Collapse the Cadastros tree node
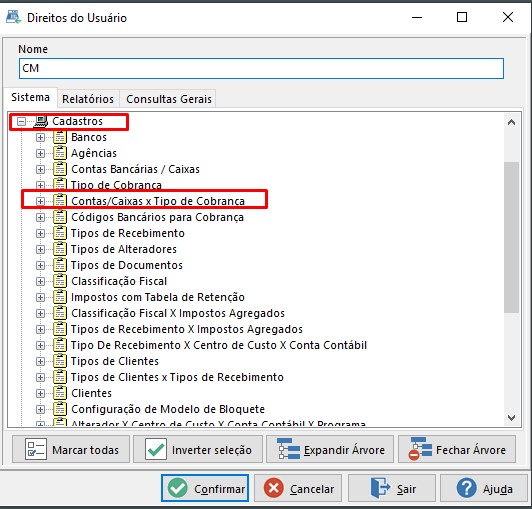 [21, 121]
